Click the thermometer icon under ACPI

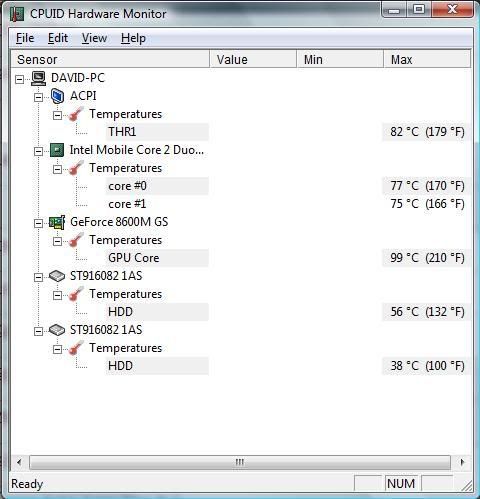76,114
